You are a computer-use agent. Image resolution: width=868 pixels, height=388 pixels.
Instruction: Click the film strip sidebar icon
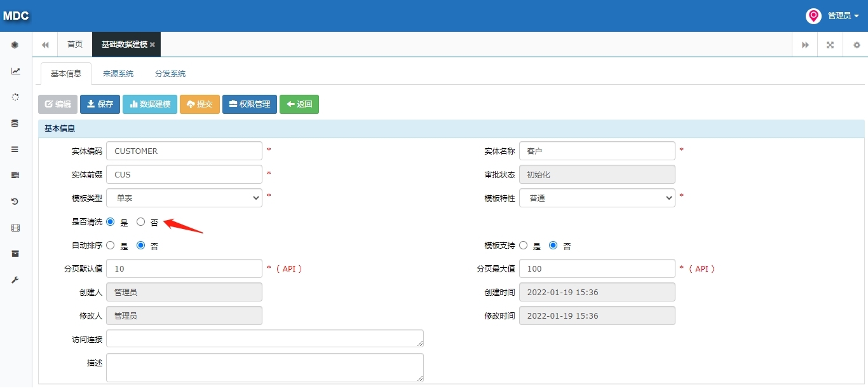(x=15, y=228)
